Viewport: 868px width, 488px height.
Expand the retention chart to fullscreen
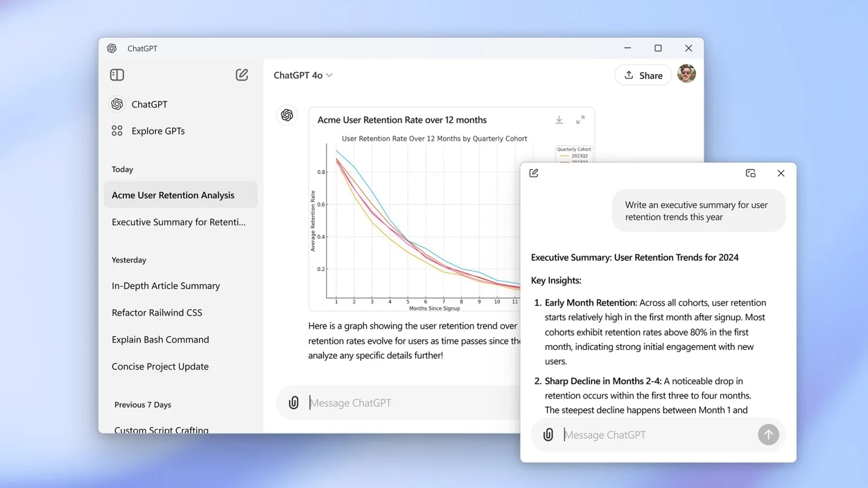point(580,120)
